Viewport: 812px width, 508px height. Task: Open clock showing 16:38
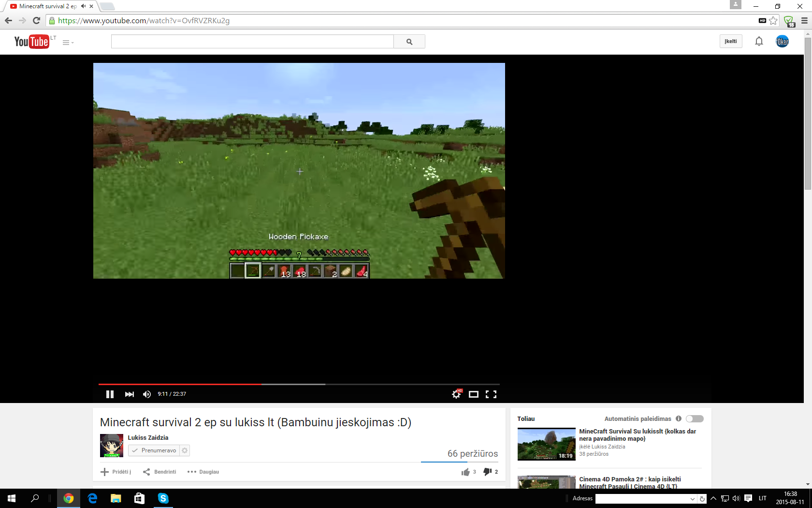[790, 498]
